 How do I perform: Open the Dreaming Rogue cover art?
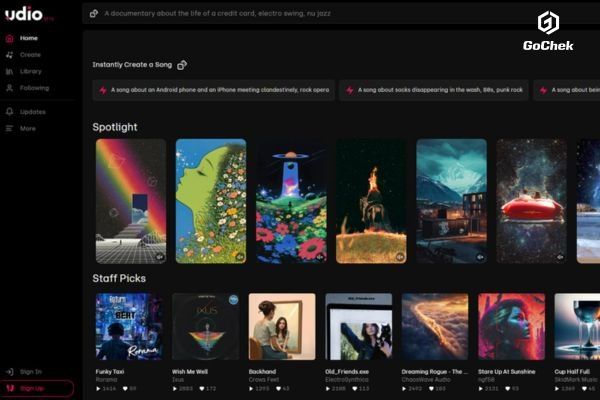(x=435, y=327)
